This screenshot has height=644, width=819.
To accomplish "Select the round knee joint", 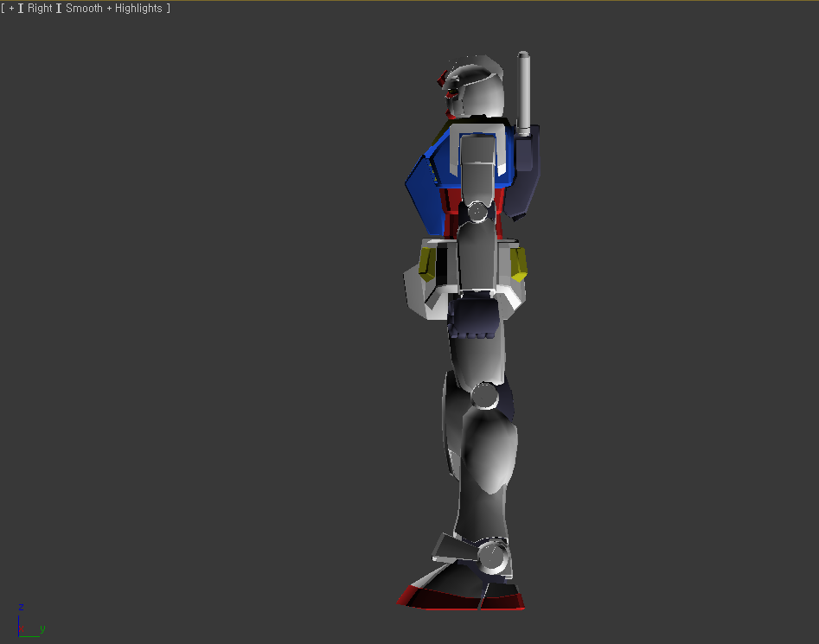I will (x=485, y=395).
